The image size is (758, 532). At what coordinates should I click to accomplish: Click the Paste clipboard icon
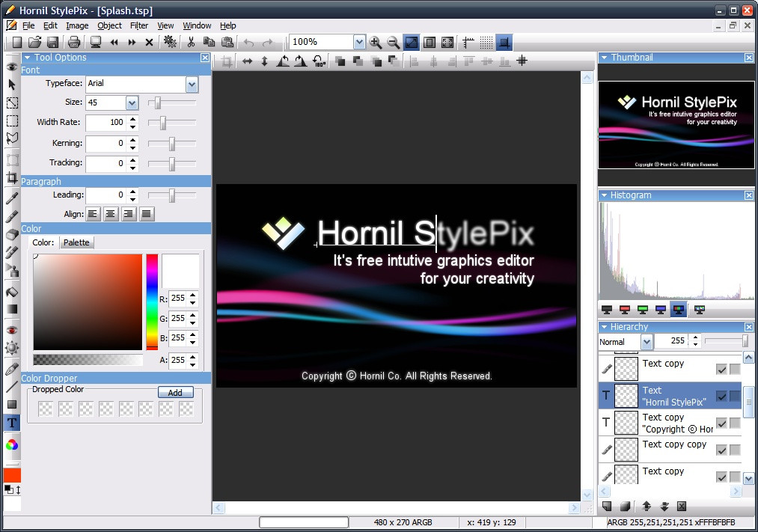tap(227, 43)
